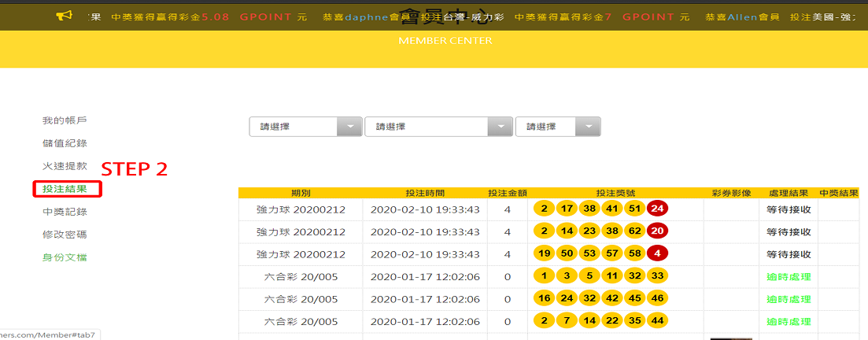Expand the wide middle 請選擇 dropdown
The width and height of the screenshot is (868, 340).
[x=438, y=127]
